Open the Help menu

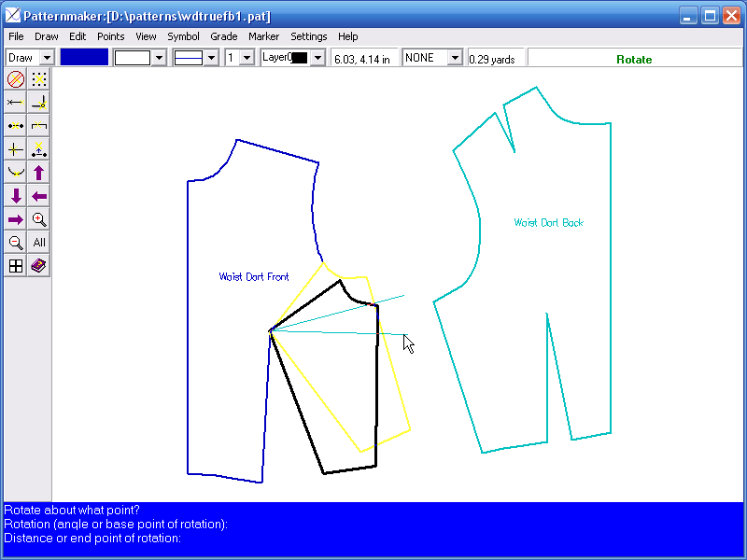tap(347, 36)
